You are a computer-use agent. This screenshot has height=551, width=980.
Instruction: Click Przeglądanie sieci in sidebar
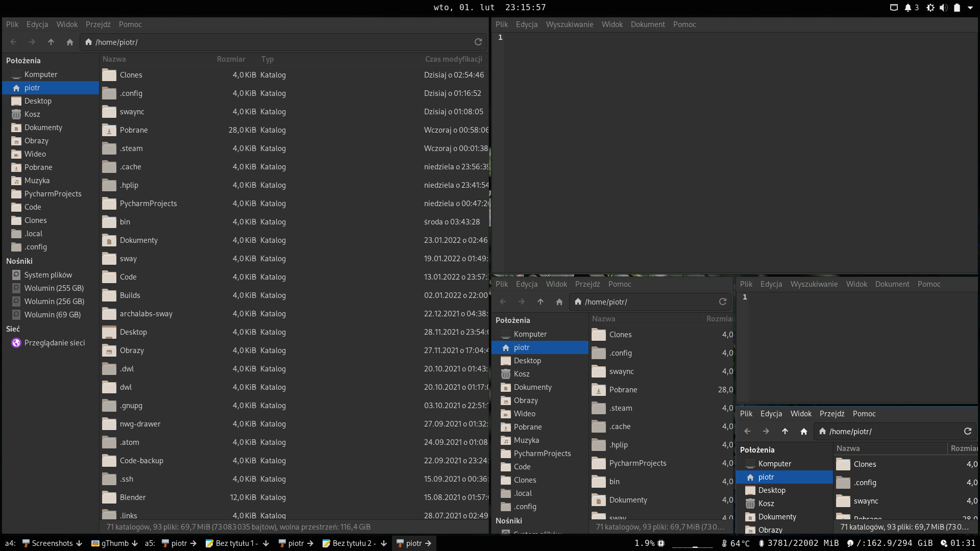[54, 342]
